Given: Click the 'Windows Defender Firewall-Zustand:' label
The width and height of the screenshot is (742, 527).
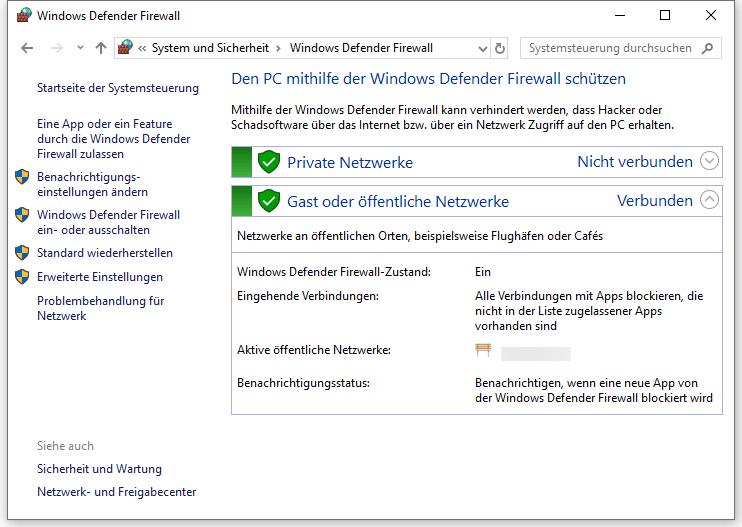Looking at the screenshot, I should pyautogui.click(x=334, y=272).
